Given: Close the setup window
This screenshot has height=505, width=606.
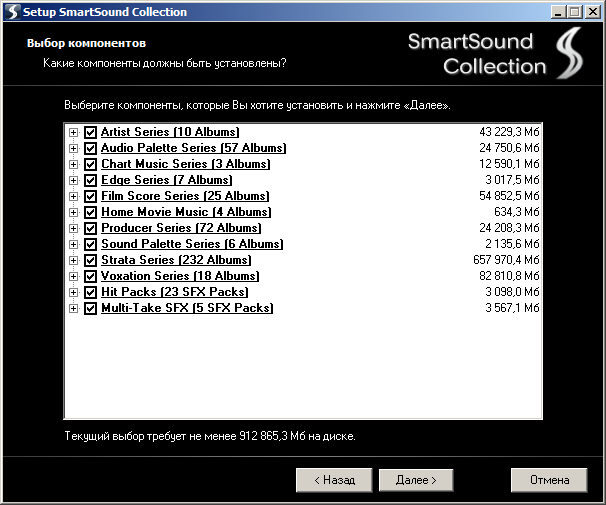Looking at the screenshot, I should [x=592, y=12].
